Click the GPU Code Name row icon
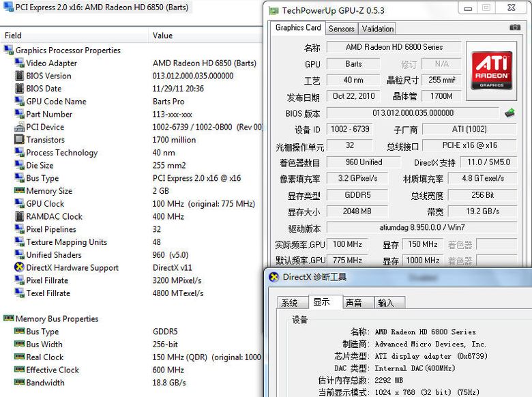The width and height of the screenshot is (532, 397). point(19,101)
